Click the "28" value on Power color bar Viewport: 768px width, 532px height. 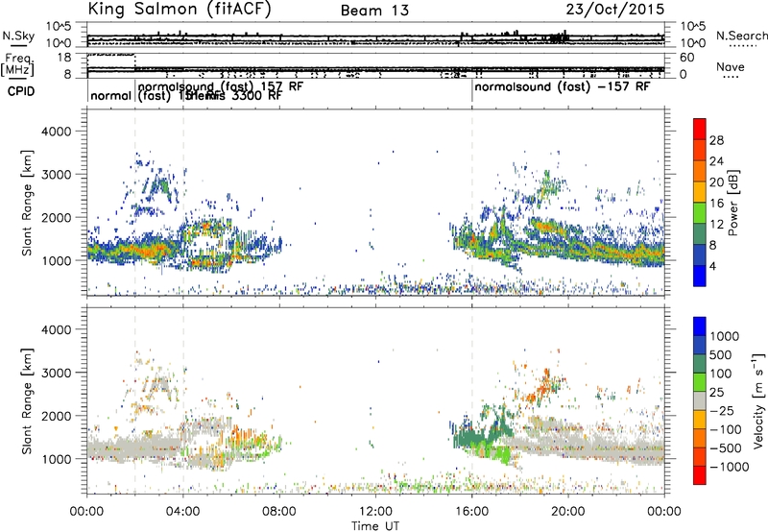(716, 140)
